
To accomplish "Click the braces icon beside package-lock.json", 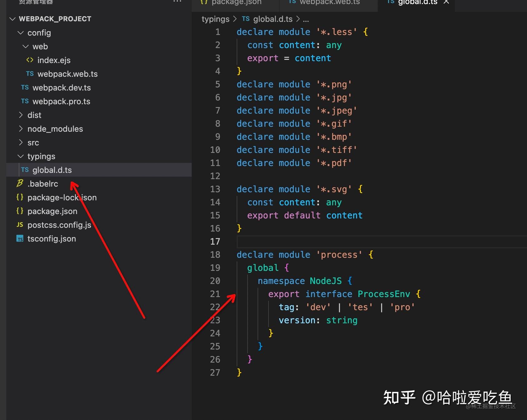I will tap(19, 197).
